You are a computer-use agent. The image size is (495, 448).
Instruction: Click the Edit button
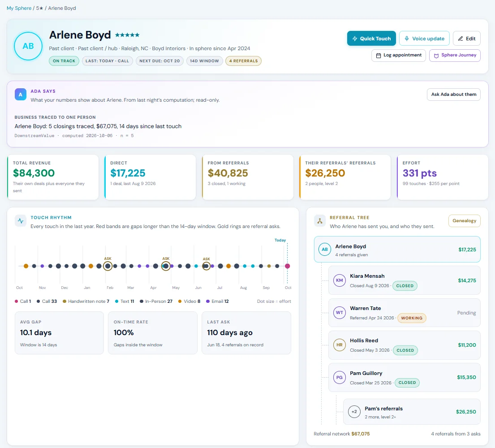[467, 39]
